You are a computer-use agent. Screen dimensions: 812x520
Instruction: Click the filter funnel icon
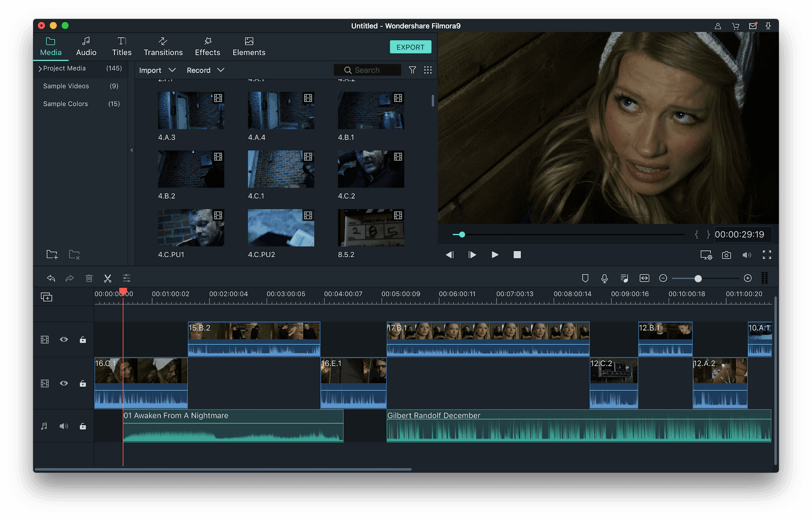(412, 70)
